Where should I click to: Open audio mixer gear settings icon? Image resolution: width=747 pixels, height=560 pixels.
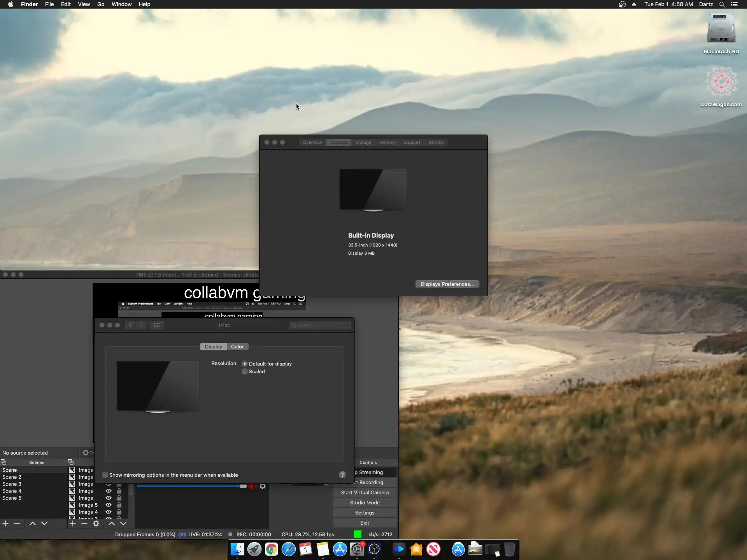pyautogui.click(x=263, y=486)
